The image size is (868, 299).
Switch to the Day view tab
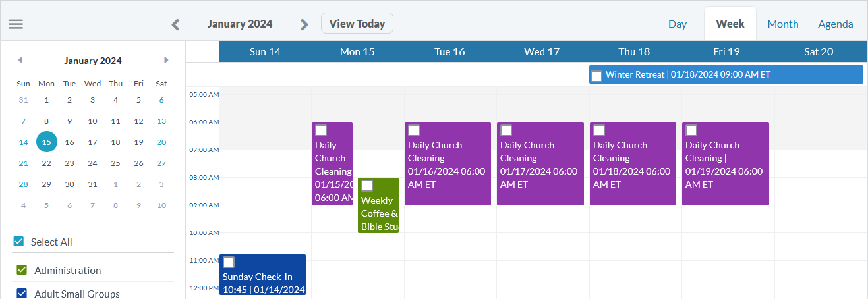[678, 24]
